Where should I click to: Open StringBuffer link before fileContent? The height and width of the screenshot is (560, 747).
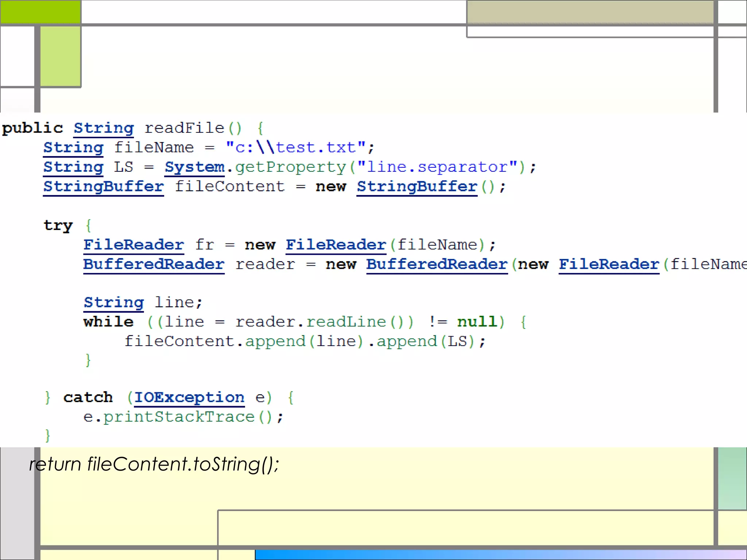[x=104, y=187]
